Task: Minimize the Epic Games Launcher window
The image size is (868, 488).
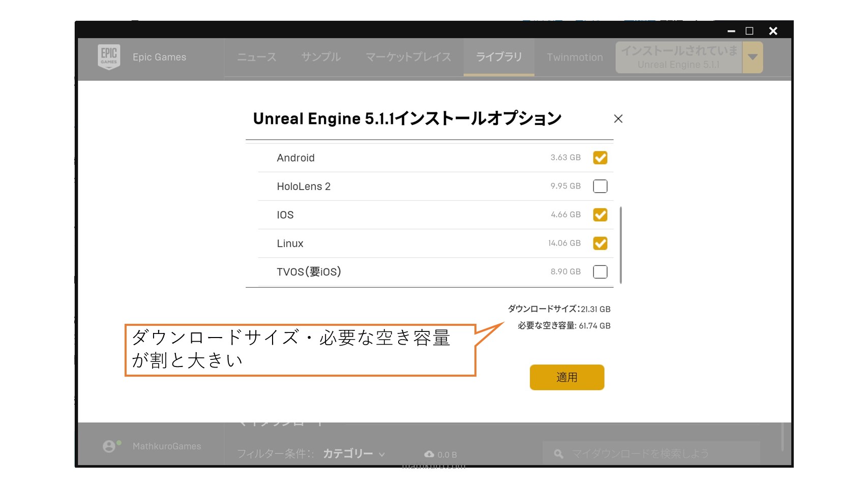Action: click(x=731, y=31)
